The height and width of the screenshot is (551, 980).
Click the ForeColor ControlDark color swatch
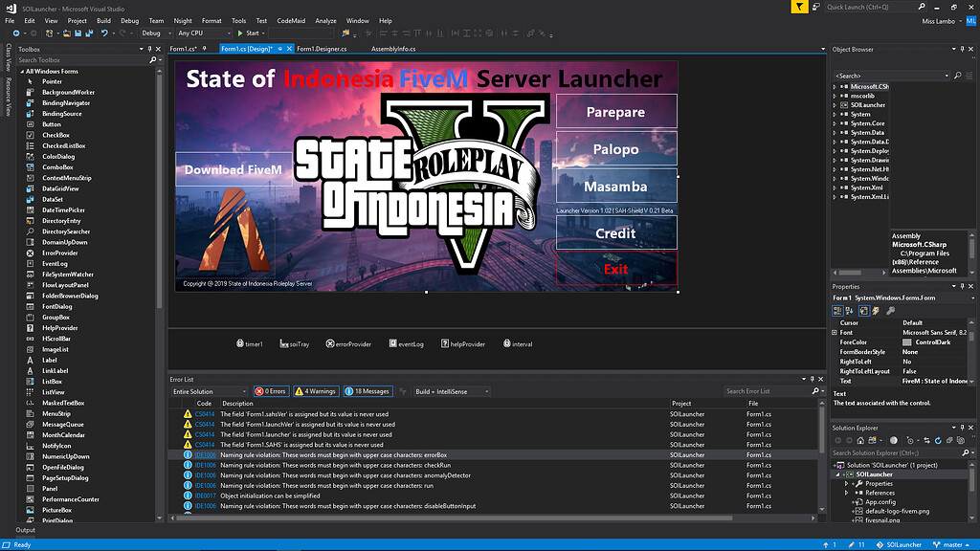point(907,342)
